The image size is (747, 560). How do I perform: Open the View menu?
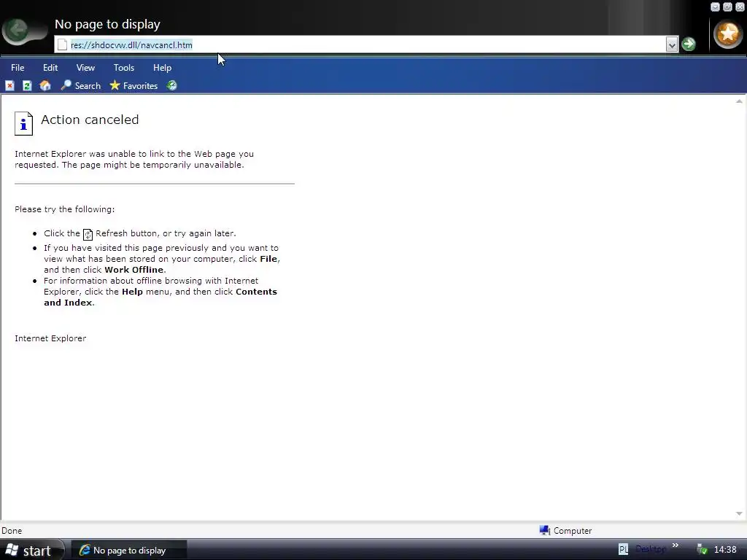tap(86, 68)
